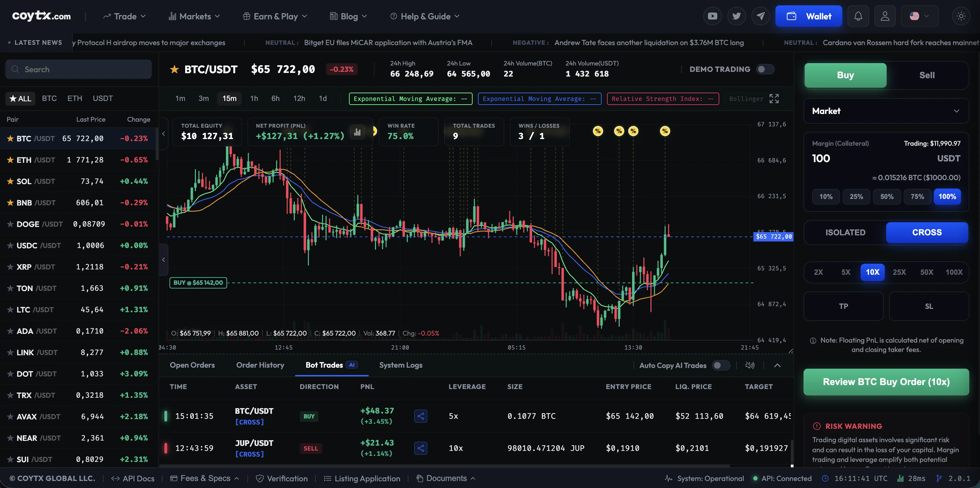The image size is (980, 488).
Task: Focus the pair Search field
Action: click(78, 69)
